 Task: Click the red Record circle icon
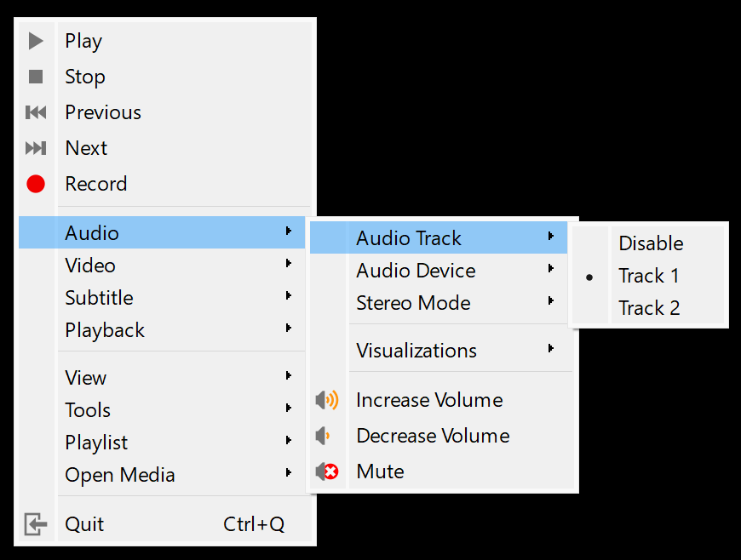coord(36,184)
